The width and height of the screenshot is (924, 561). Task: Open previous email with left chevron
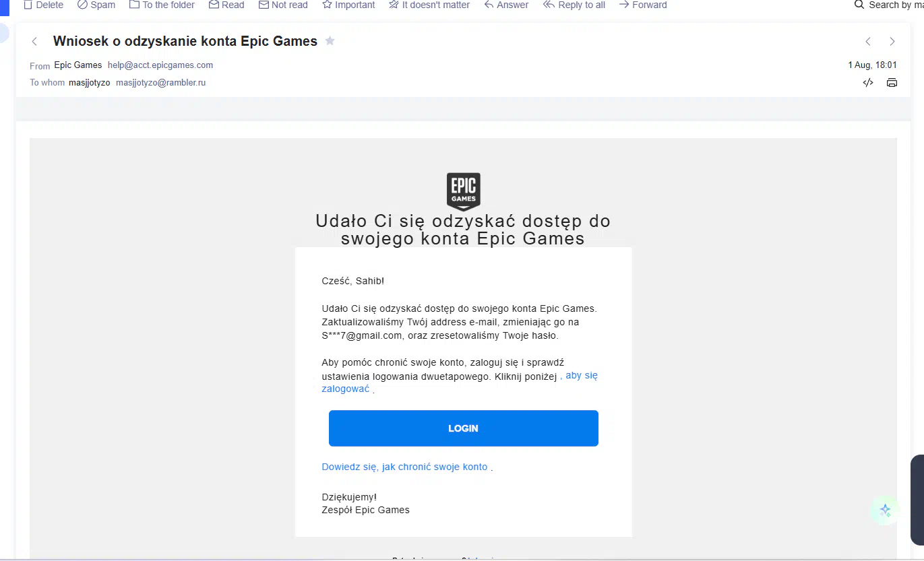point(868,42)
